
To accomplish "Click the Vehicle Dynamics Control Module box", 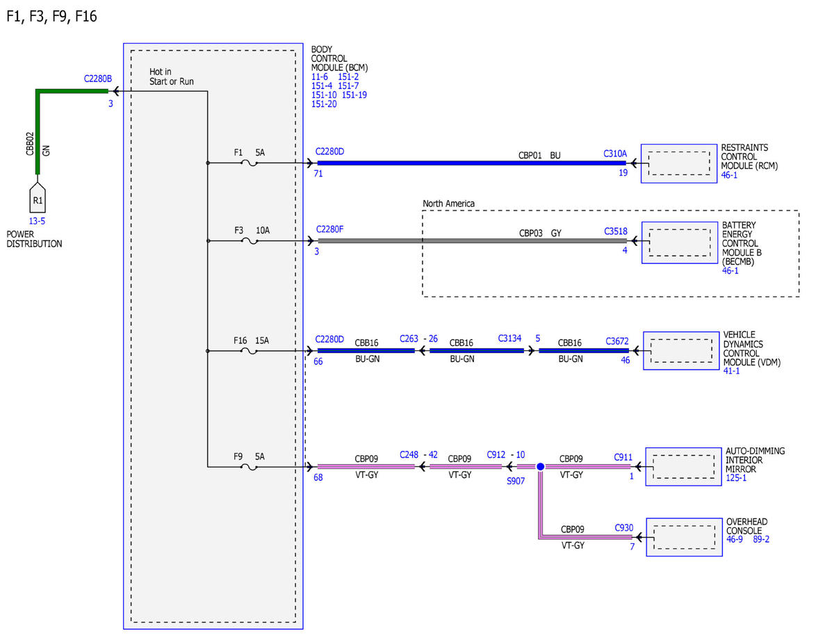I will (x=681, y=351).
